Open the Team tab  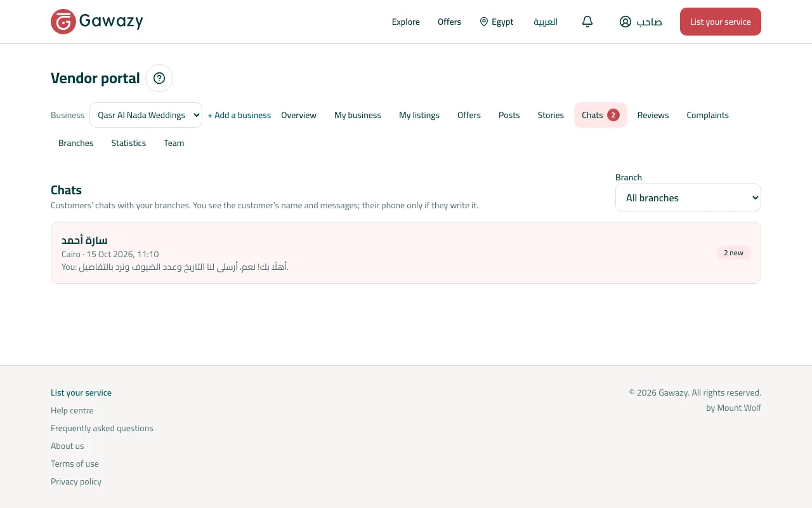174,143
